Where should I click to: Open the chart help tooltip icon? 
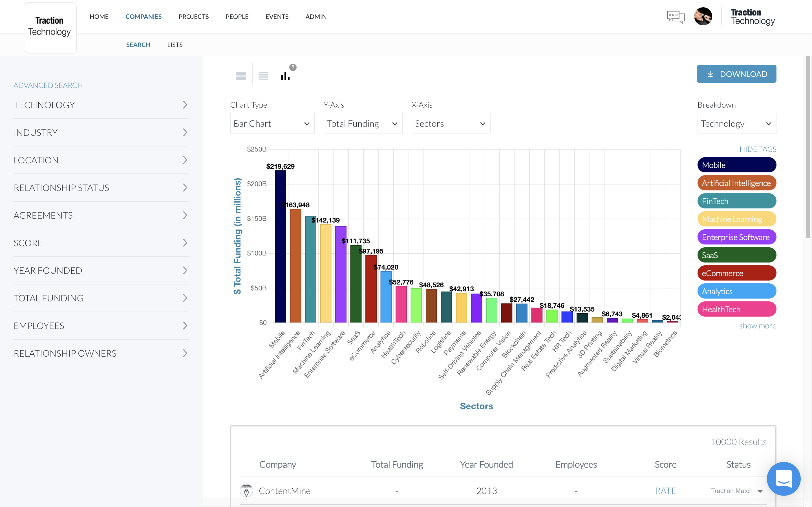pyautogui.click(x=293, y=67)
